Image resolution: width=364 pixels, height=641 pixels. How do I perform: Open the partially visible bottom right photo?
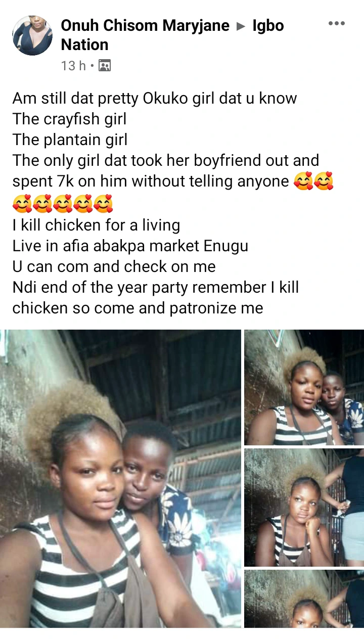point(304,599)
